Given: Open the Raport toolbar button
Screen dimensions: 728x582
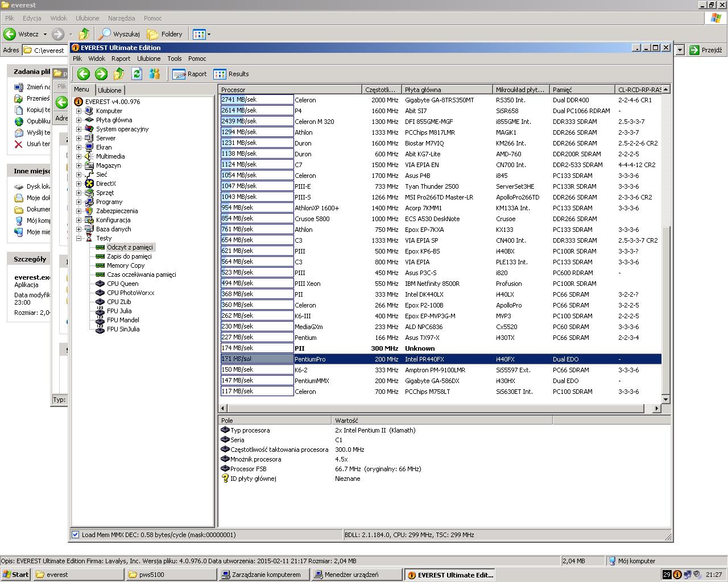Looking at the screenshot, I should (190, 74).
